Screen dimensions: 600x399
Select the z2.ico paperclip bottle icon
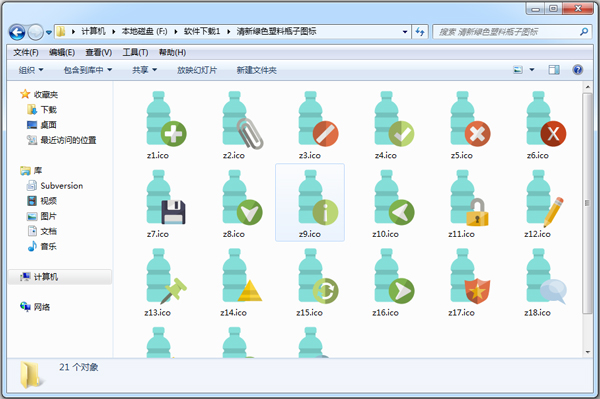(242, 120)
